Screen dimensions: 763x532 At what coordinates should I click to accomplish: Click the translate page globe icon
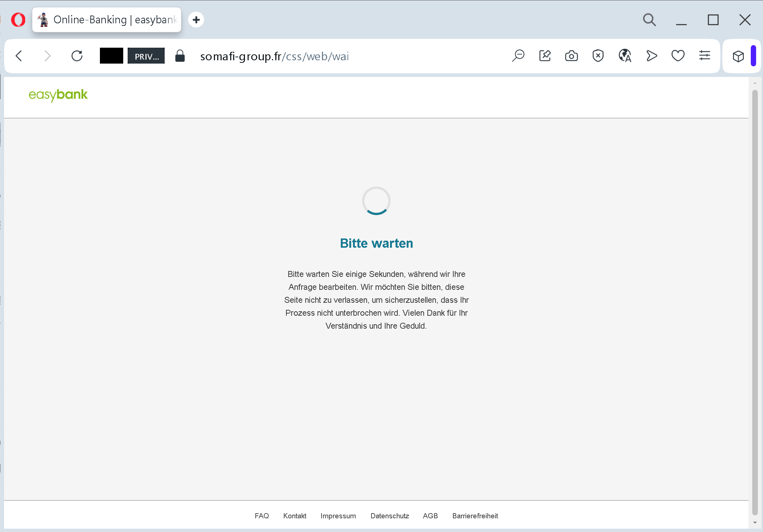pyautogui.click(x=625, y=56)
